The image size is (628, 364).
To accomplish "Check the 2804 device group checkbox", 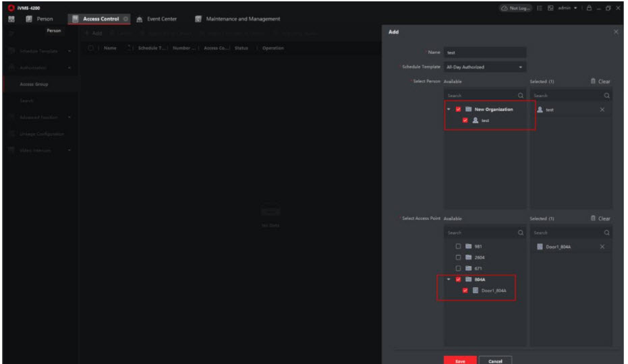I will tap(459, 257).
